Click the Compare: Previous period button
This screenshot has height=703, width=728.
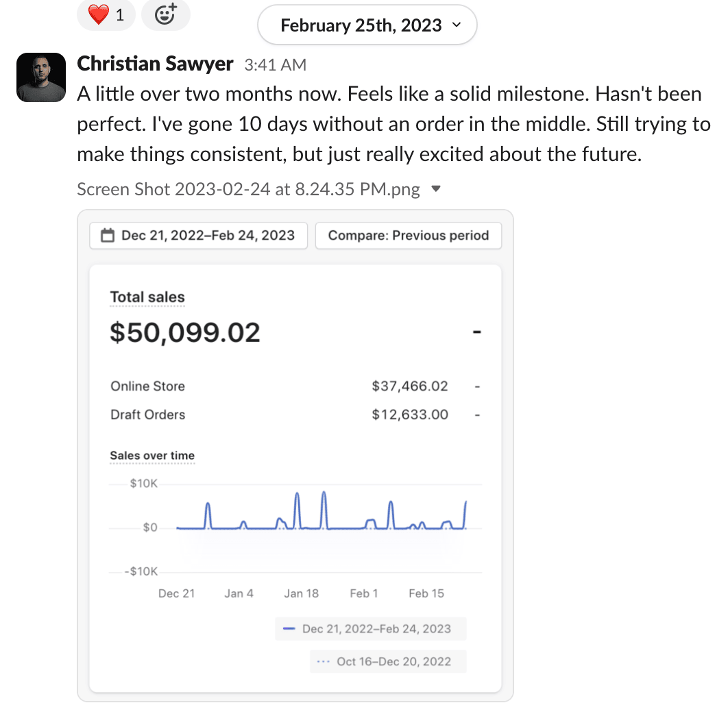(x=408, y=236)
